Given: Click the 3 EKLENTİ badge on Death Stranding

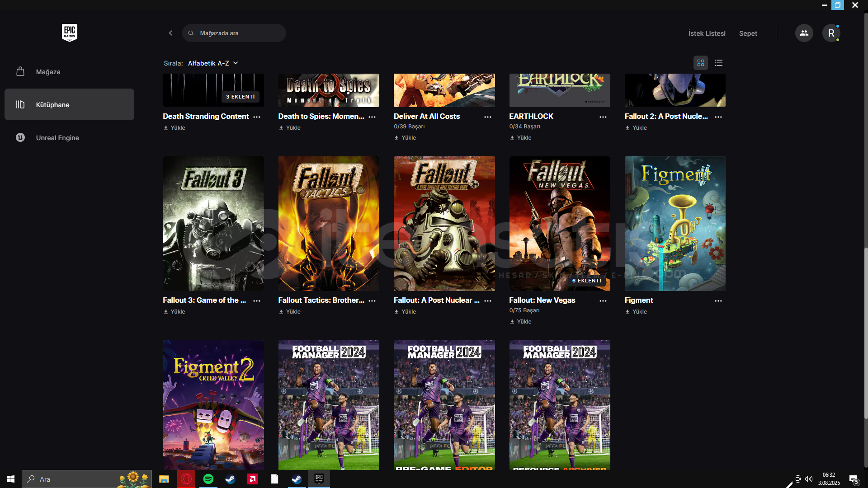Looking at the screenshot, I should tap(241, 97).
